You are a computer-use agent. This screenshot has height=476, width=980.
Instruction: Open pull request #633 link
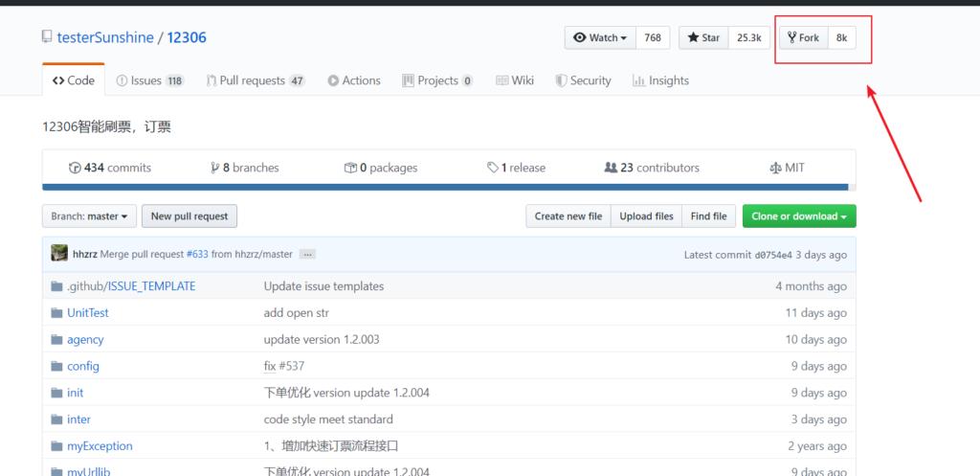tap(197, 254)
